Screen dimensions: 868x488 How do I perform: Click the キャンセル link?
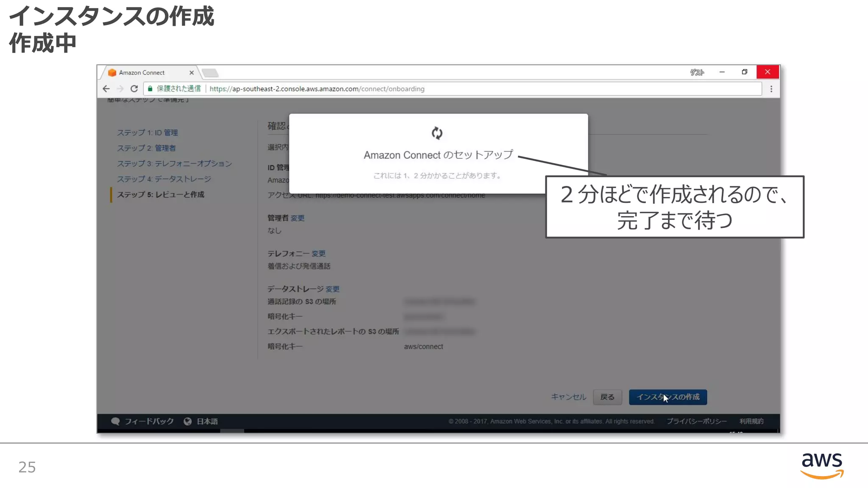(568, 397)
